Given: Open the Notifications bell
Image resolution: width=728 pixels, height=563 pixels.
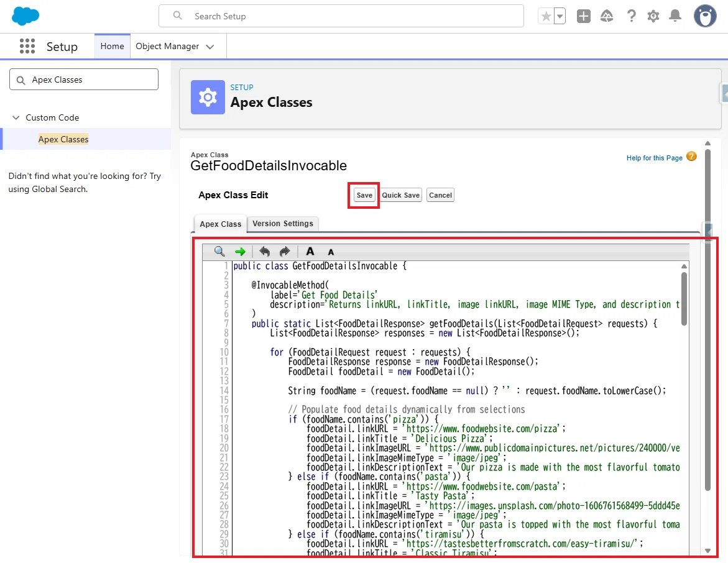Looking at the screenshot, I should tap(675, 16).
